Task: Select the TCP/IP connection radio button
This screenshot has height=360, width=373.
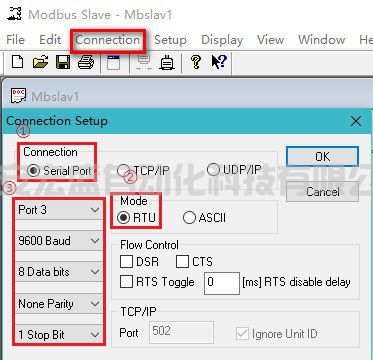Action: [x=143, y=170]
